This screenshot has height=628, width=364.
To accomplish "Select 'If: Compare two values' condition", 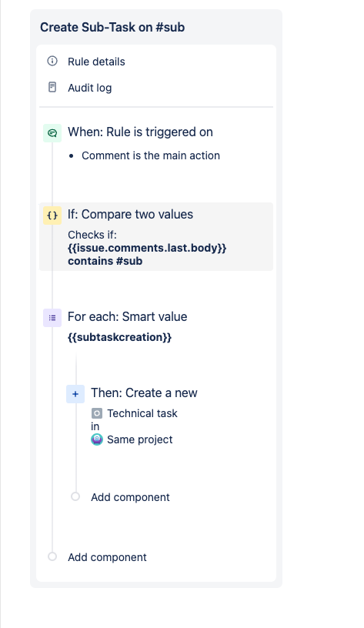I will point(156,237).
